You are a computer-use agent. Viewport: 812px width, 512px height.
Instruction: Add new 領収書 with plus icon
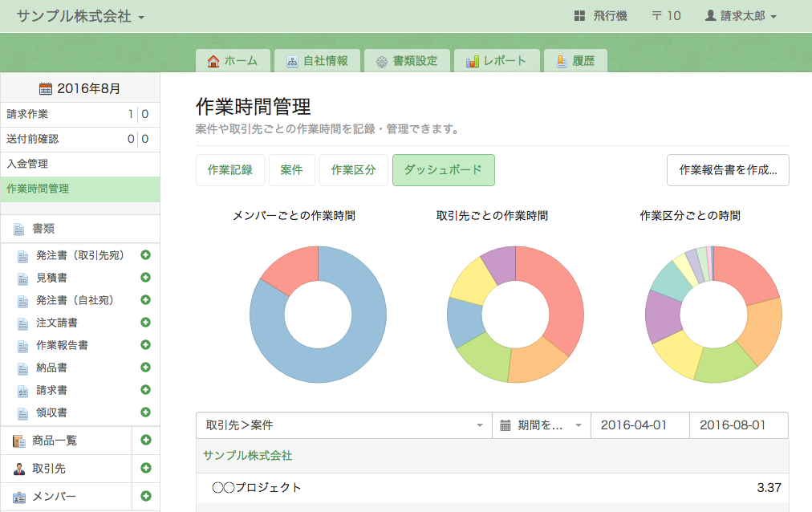pyautogui.click(x=145, y=412)
